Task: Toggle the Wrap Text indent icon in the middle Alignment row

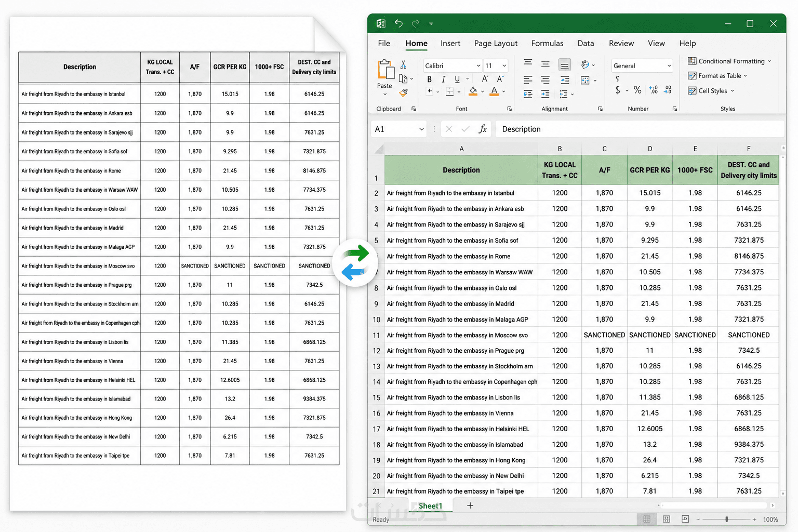Action: [565, 80]
